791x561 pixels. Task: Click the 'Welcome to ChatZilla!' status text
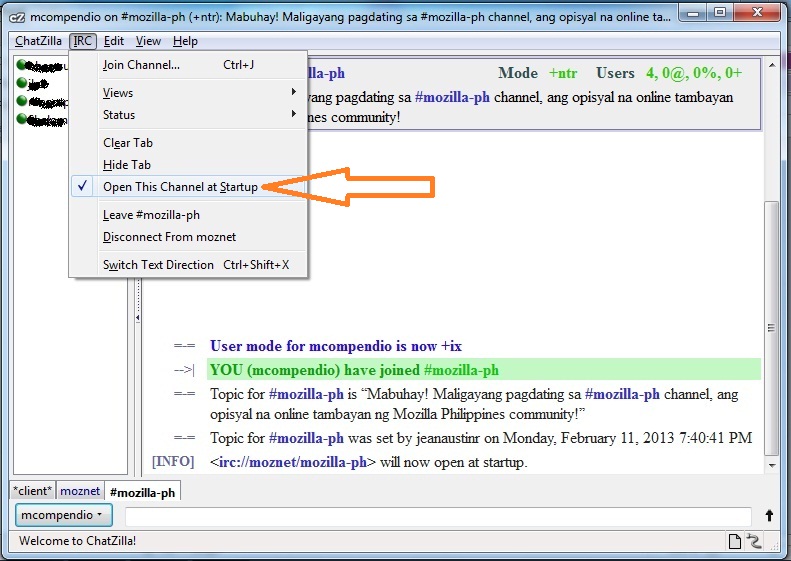pos(77,541)
